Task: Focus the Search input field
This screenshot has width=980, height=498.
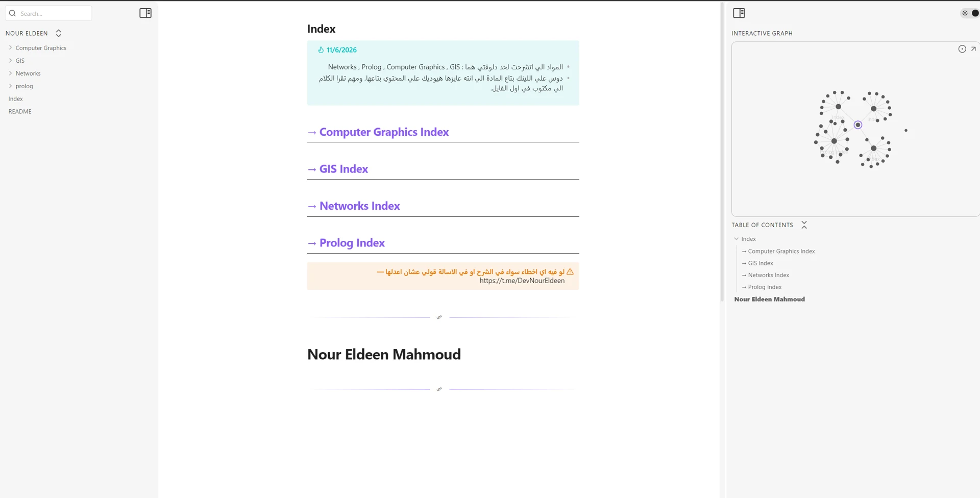Action: 48,13
